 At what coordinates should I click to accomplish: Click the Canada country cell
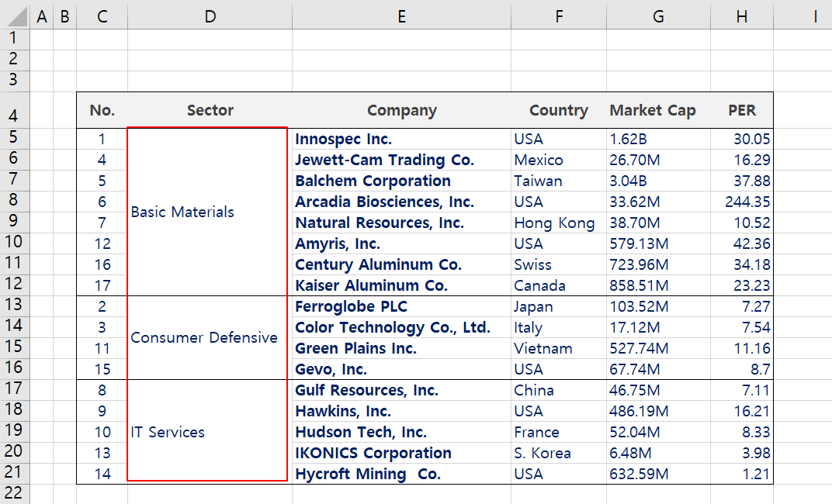tap(559, 285)
